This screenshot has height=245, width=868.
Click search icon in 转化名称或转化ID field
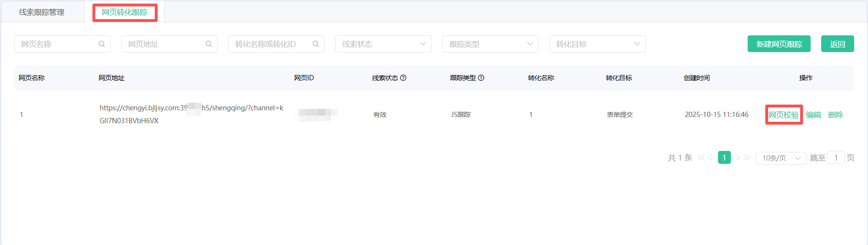coord(316,44)
